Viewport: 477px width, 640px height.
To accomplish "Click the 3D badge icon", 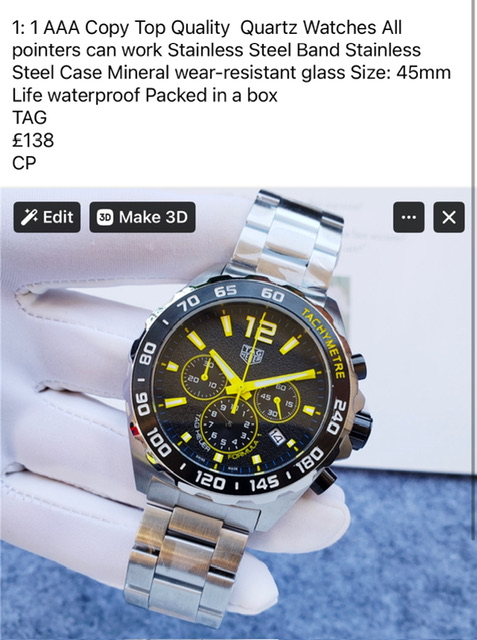I will point(105,217).
